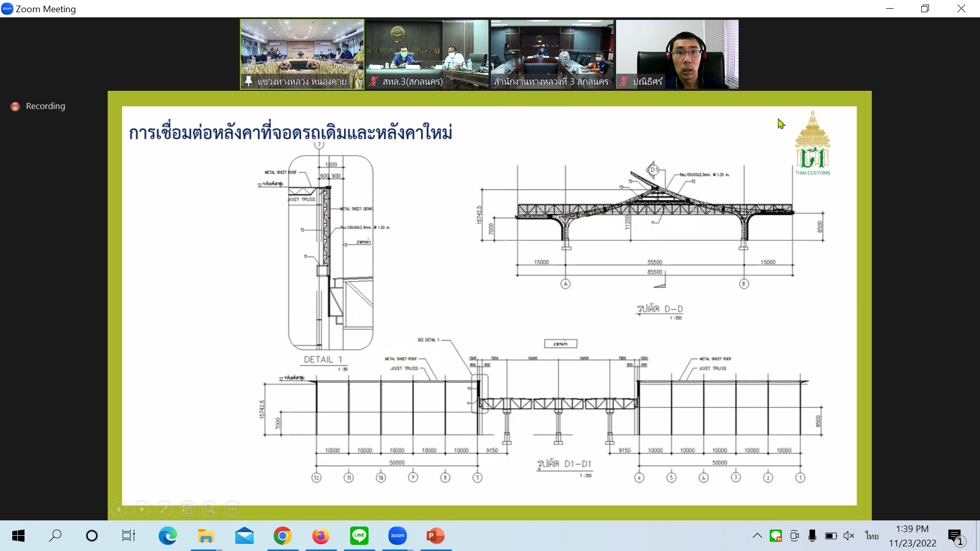Select the pinned แขวงทางหลวง หนองคาย video thumbnail
Image resolution: width=980 pixels, height=551 pixels.
(x=302, y=54)
